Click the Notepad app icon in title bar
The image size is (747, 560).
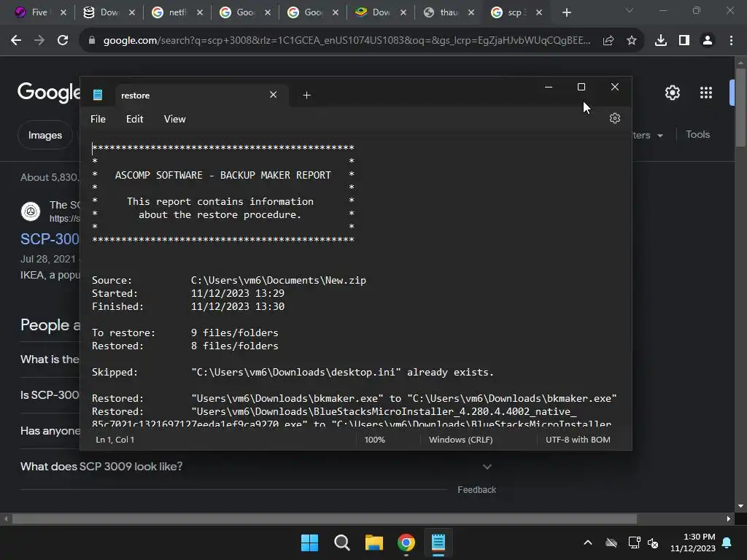point(98,95)
